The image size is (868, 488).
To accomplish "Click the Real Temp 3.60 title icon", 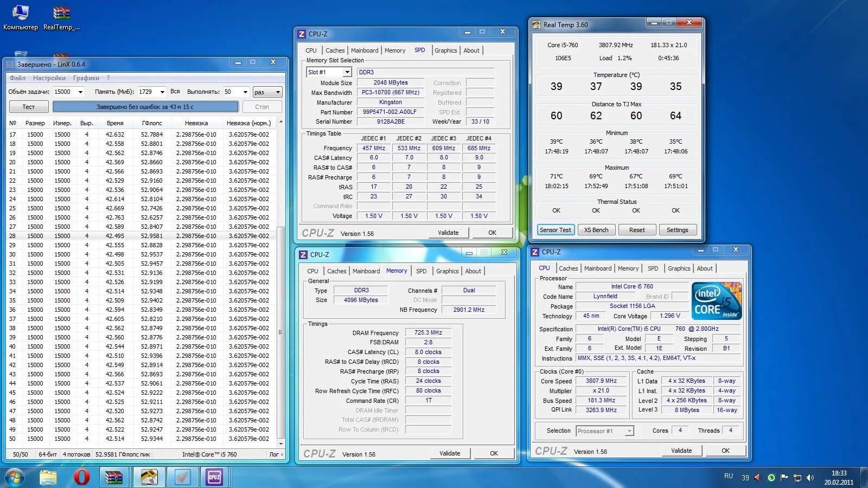I will coord(537,24).
